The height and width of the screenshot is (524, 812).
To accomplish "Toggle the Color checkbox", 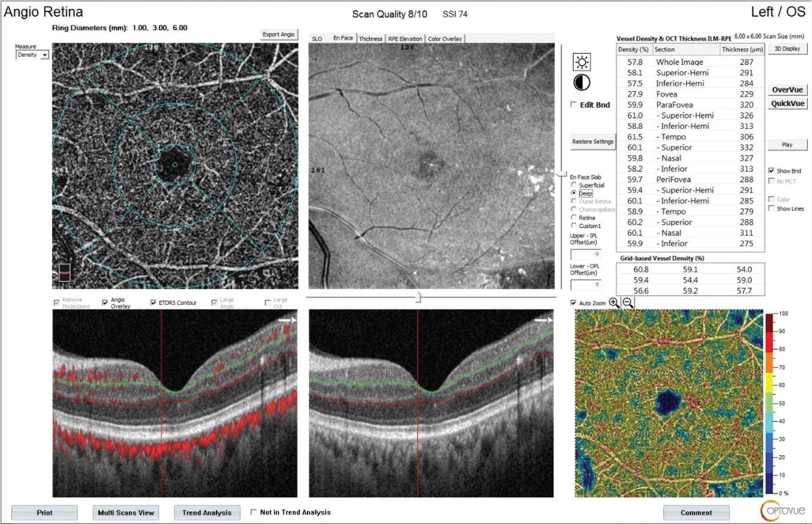I will [771, 199].
